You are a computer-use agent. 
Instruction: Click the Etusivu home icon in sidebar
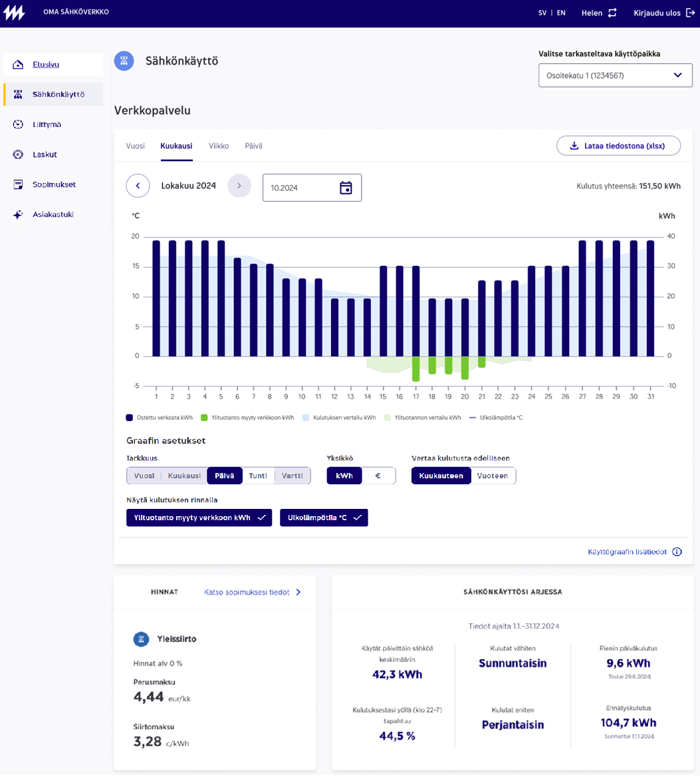coord(18,65)
